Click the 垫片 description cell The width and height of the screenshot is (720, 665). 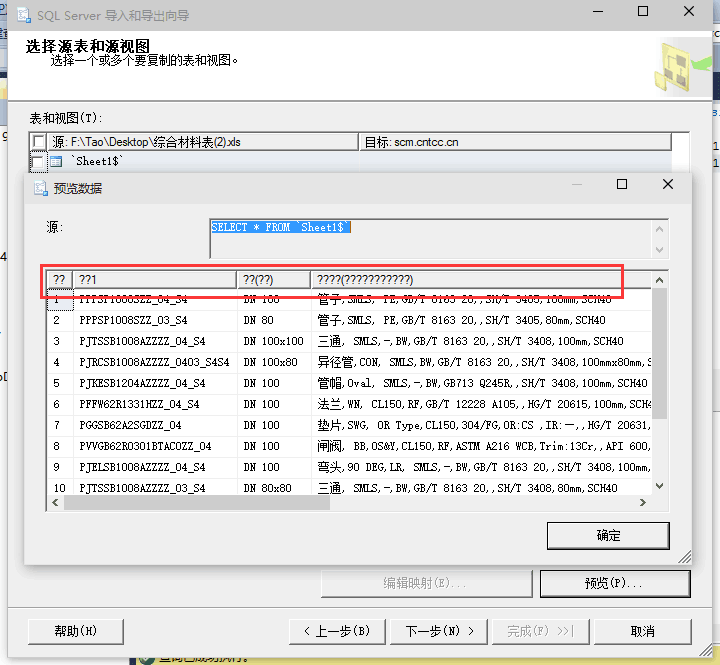481,425
